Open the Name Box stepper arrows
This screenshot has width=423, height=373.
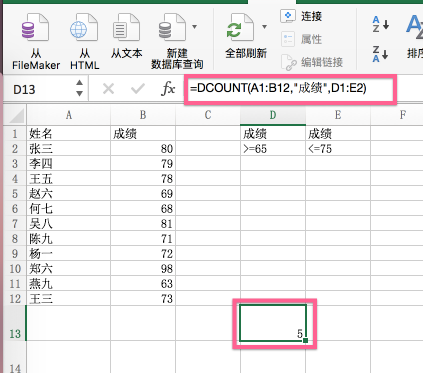tap(79, 88)
